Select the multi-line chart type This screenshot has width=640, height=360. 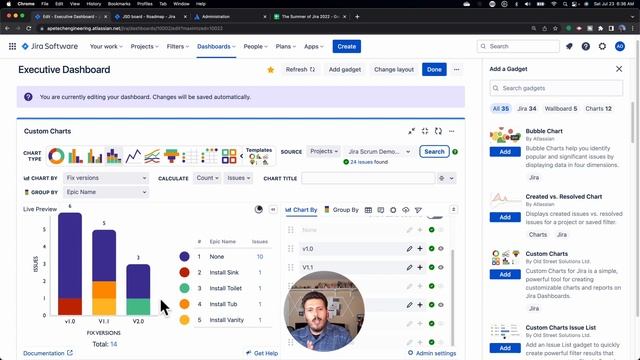click(152, 156)
